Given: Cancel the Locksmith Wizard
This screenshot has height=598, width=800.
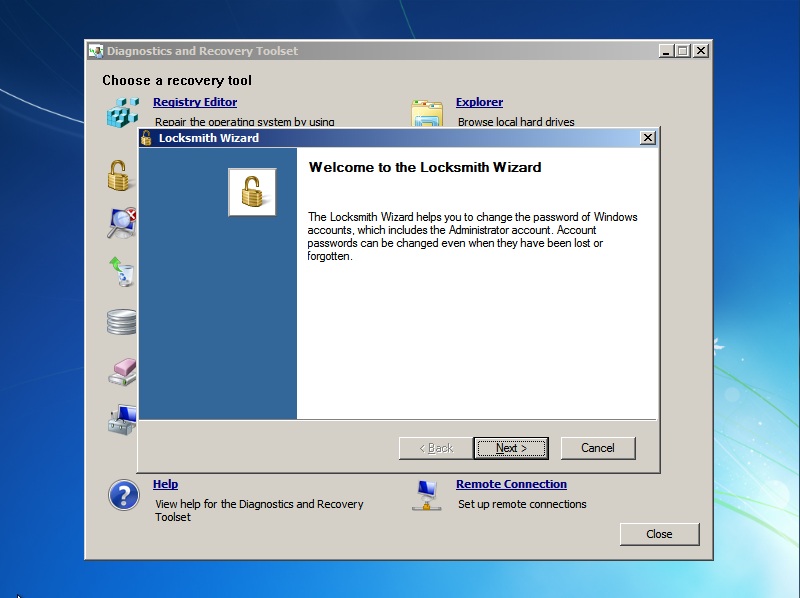Looking at the screenshot, I should click(598, 448).
